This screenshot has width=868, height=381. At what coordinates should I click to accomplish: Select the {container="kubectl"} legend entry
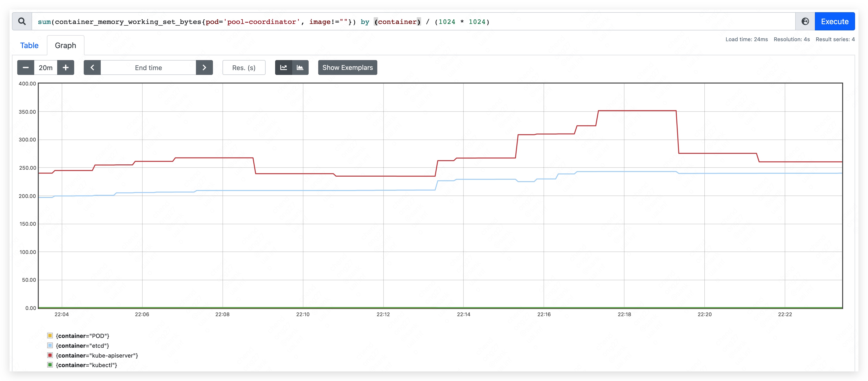coord(87,365)
